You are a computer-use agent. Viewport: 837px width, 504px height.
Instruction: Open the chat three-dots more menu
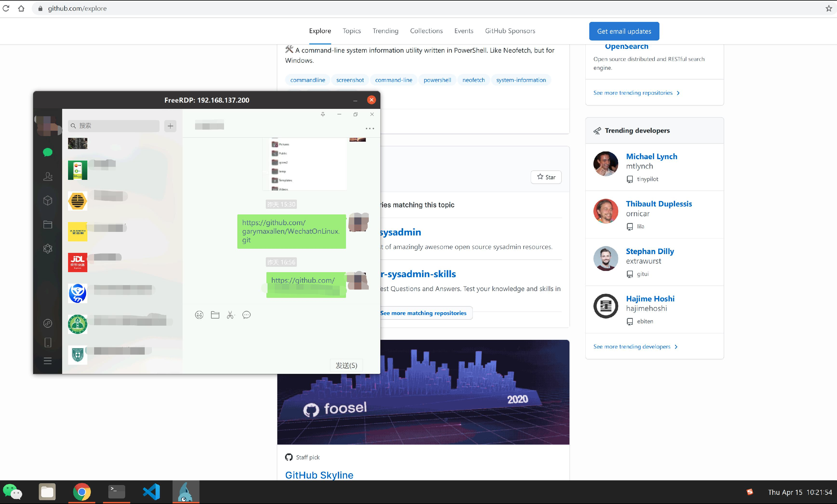[x=370, y=129]
